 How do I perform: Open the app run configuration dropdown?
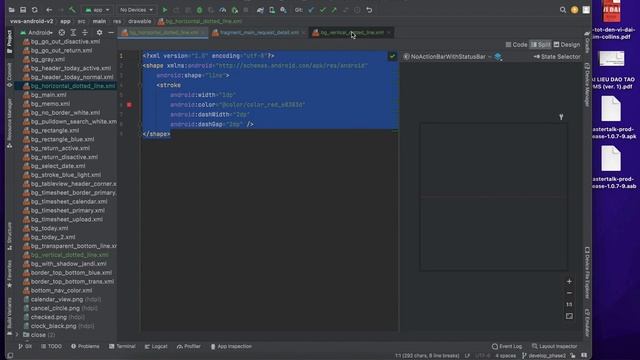[x=97, y=10]
